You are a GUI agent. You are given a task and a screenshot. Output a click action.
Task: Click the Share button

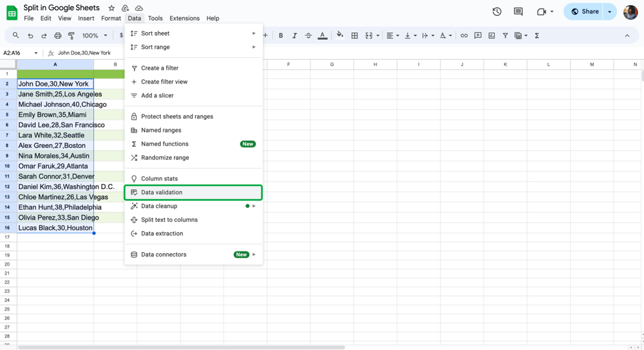[585, 12]
